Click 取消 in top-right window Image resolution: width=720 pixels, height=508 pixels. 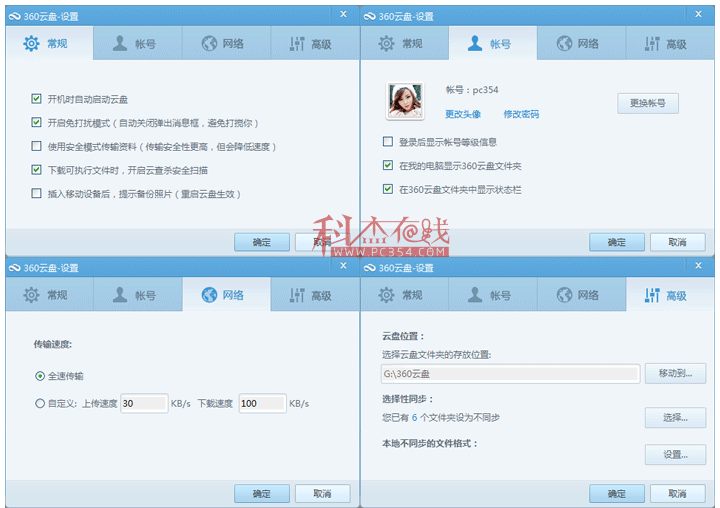point(678,242)
